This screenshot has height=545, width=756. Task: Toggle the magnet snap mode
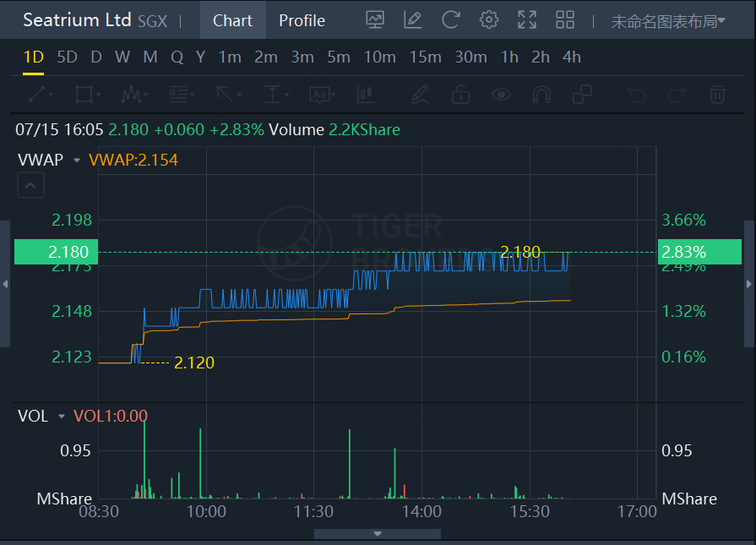click(541, 95)
